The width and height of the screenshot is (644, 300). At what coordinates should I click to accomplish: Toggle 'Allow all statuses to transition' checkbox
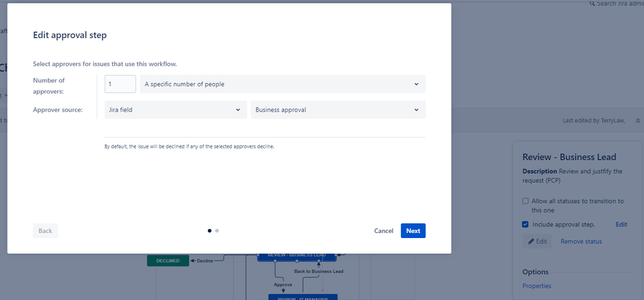[x=525, y=201]
